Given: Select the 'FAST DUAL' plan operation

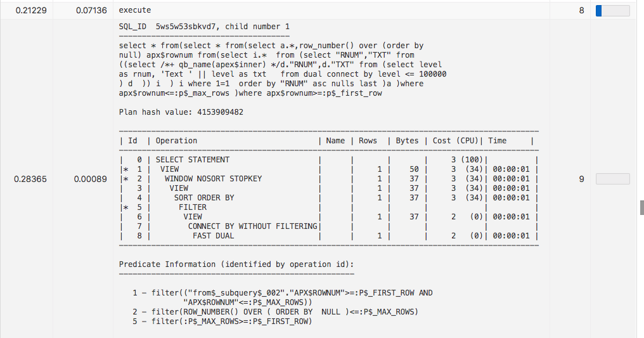Looking at the screenshot, I should (x=213, y=236).
